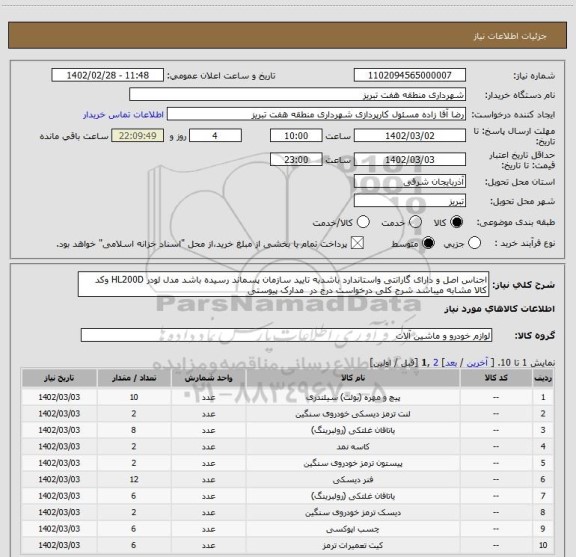Choose متوسط purchase process type
The height and width of the screenshot is (557, 576).
point(428,243)
